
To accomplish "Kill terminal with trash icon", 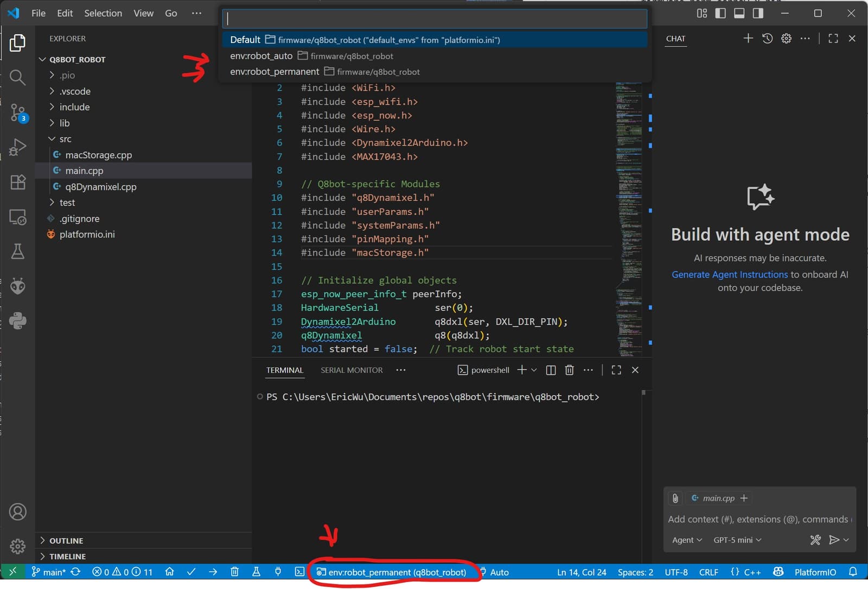I will 569,370.
